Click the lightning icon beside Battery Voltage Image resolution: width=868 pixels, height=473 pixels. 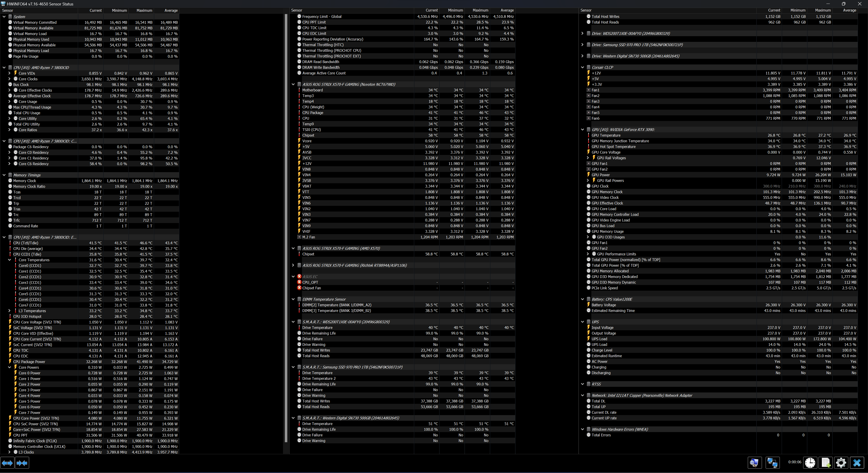click(589, 305)
